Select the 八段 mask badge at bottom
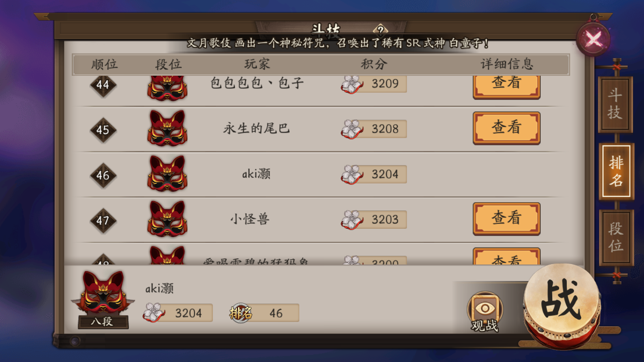Viewport: 644px width, 362px height. tap(103, 299)
